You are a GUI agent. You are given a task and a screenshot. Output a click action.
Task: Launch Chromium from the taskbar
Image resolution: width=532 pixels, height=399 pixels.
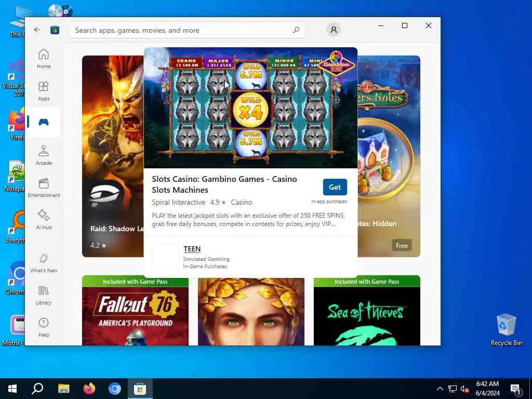pyautogui.click(x=115, y=389)
